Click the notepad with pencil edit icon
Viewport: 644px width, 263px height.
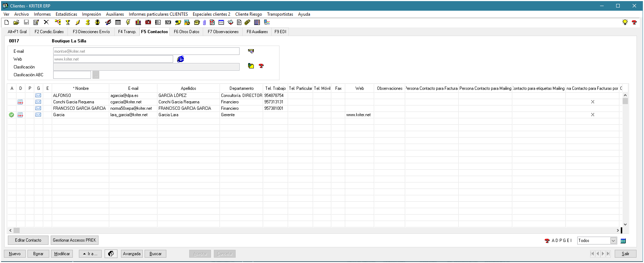click(x=36, y=22)
